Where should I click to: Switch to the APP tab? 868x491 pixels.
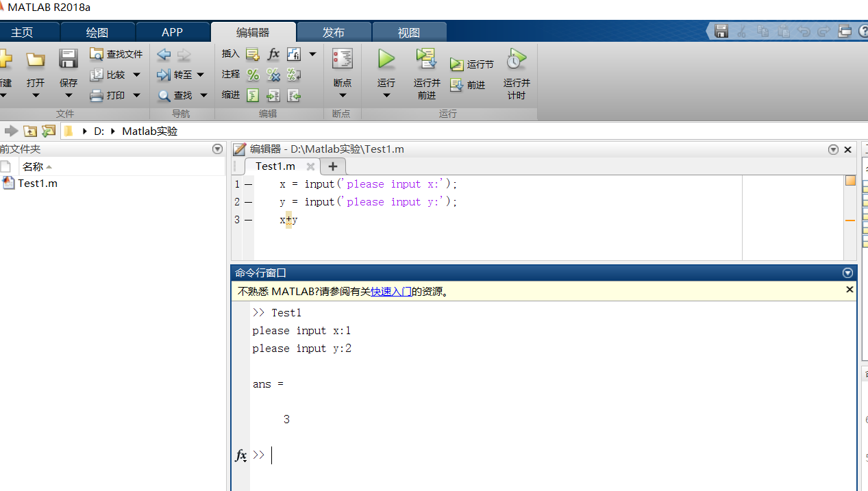(173, 32)
